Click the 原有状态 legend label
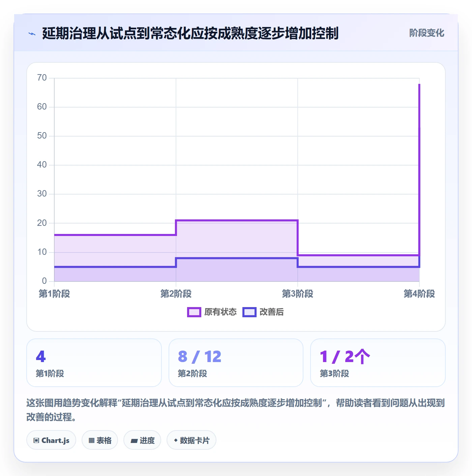Screen dimensions: 472x476 pos(220,312)
